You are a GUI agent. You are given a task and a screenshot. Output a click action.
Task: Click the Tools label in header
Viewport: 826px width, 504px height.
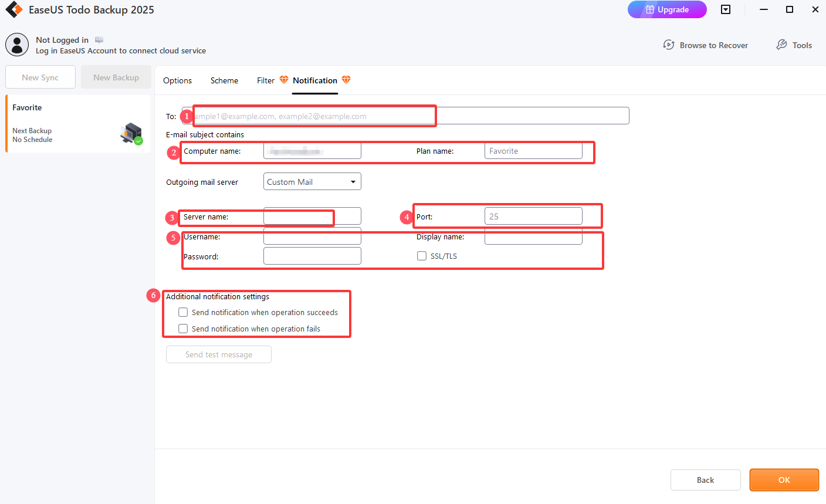(802, 45)
